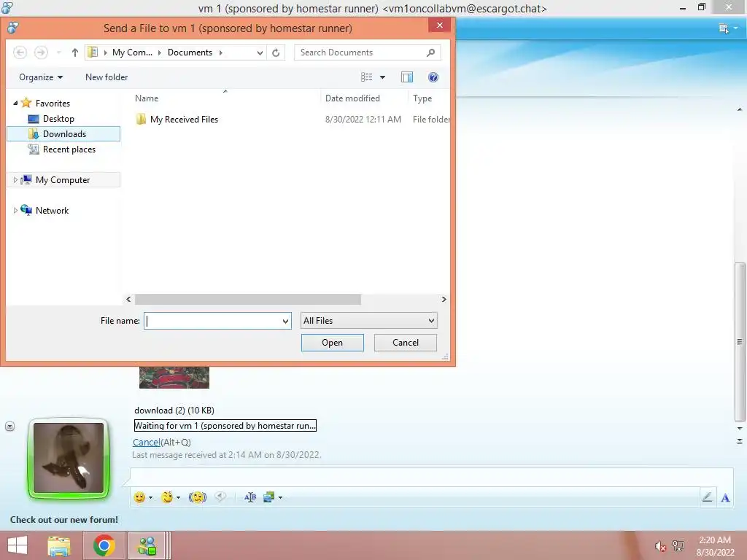Sort by Type column header
The height and width of the screenshot is (560, 747).
coord(422,98)
